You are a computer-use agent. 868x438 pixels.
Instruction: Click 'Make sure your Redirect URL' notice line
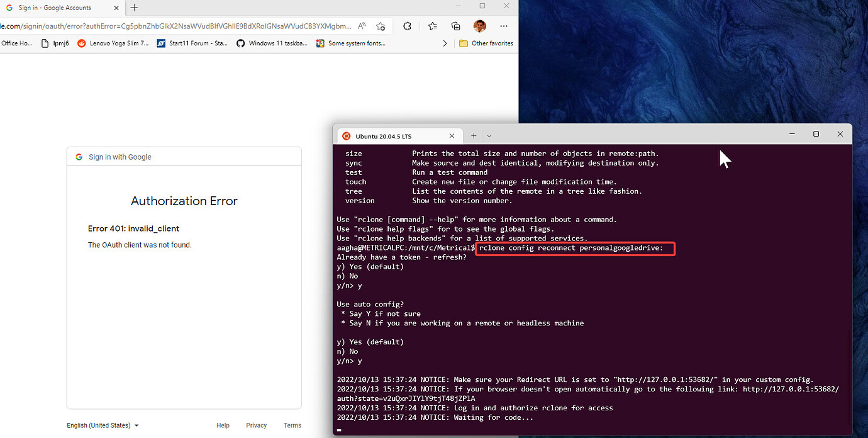pyautogui.click(x=576, y=380)
